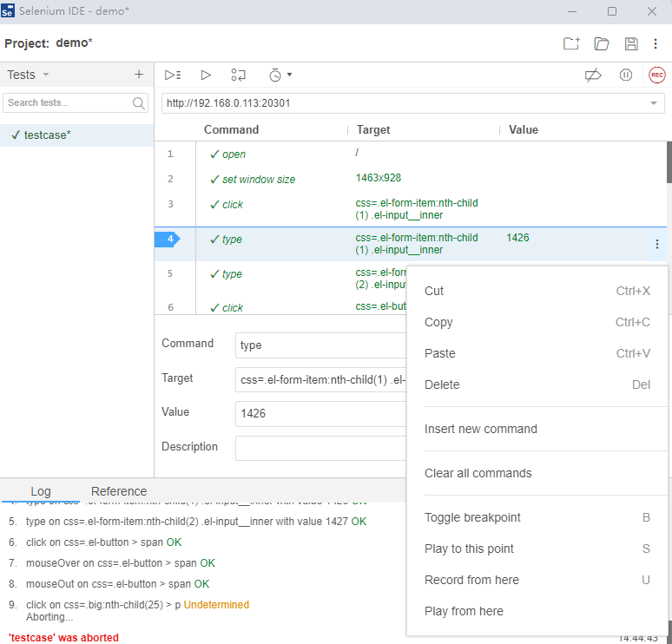Toggle pause on exceptions

626,75
